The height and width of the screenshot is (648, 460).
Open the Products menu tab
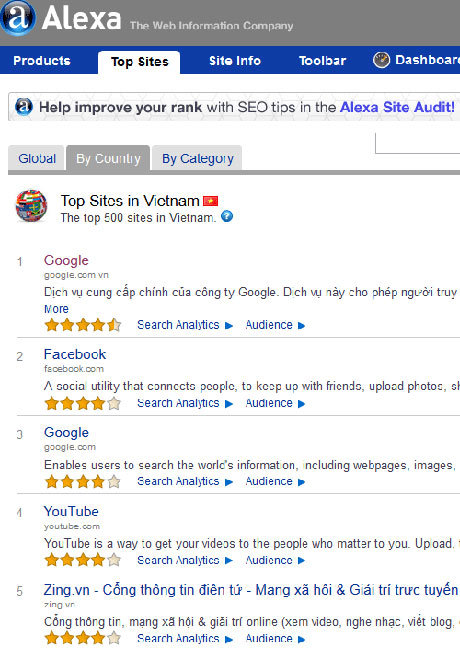coord(42,61)
